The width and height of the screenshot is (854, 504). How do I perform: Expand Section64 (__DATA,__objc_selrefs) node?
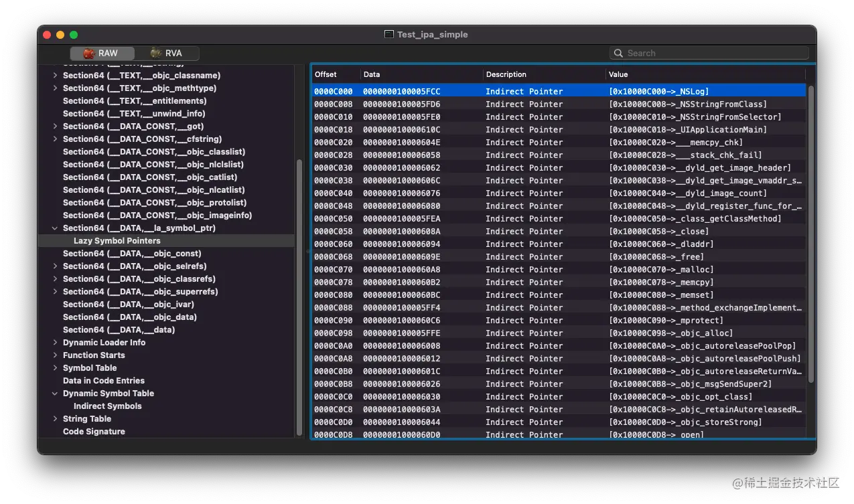coord(55,266)
